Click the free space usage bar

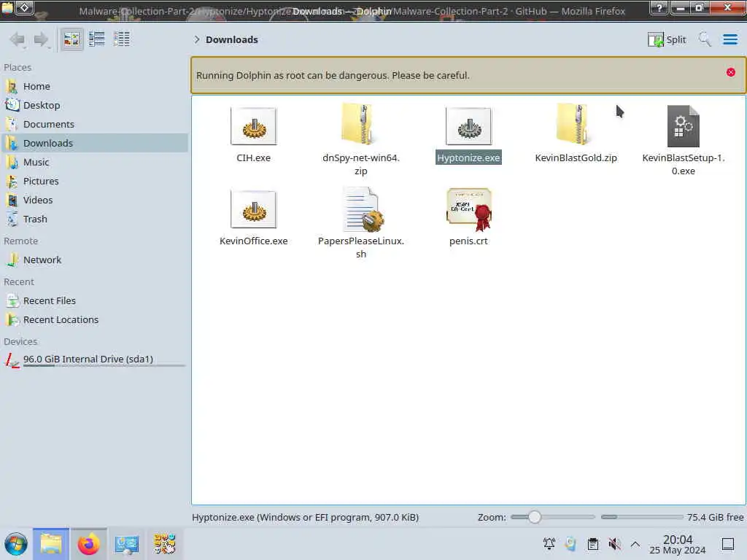click(642, 517)
